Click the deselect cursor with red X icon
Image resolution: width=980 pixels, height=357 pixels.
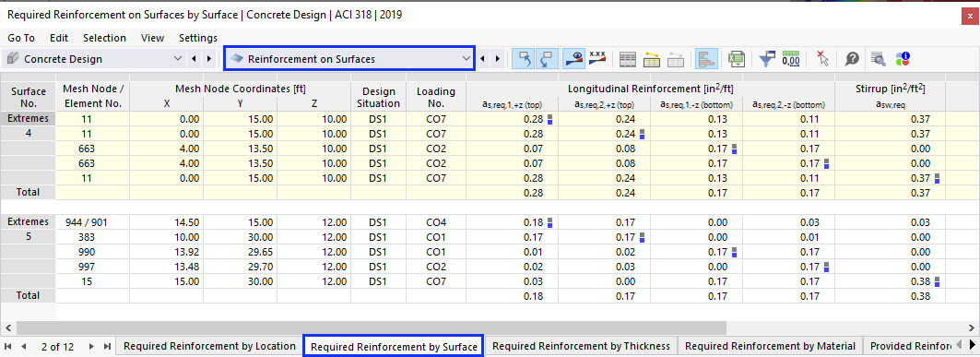coord(822,59)
